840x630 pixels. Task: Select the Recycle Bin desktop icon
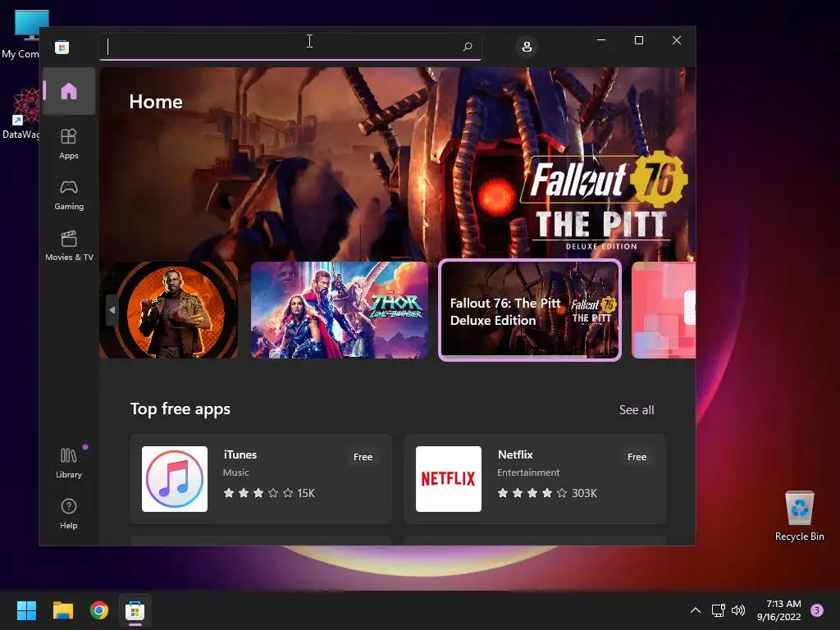(799, 516)
